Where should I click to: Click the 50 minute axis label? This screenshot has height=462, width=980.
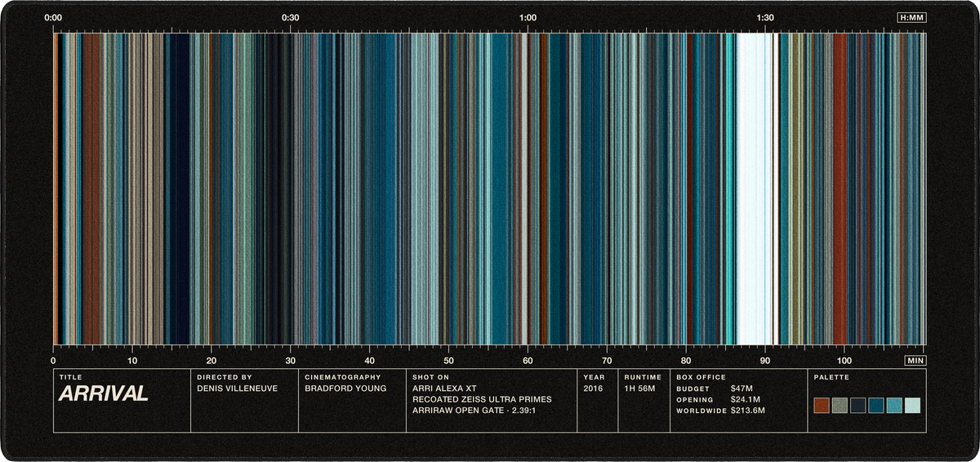point(448,360)
